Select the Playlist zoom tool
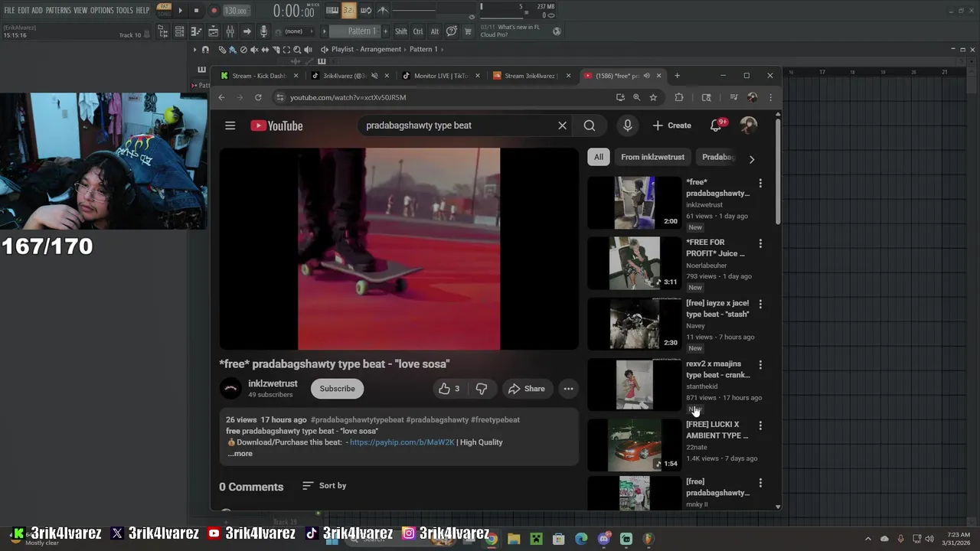This screenshot has height=551, width=980. (297, 50)
